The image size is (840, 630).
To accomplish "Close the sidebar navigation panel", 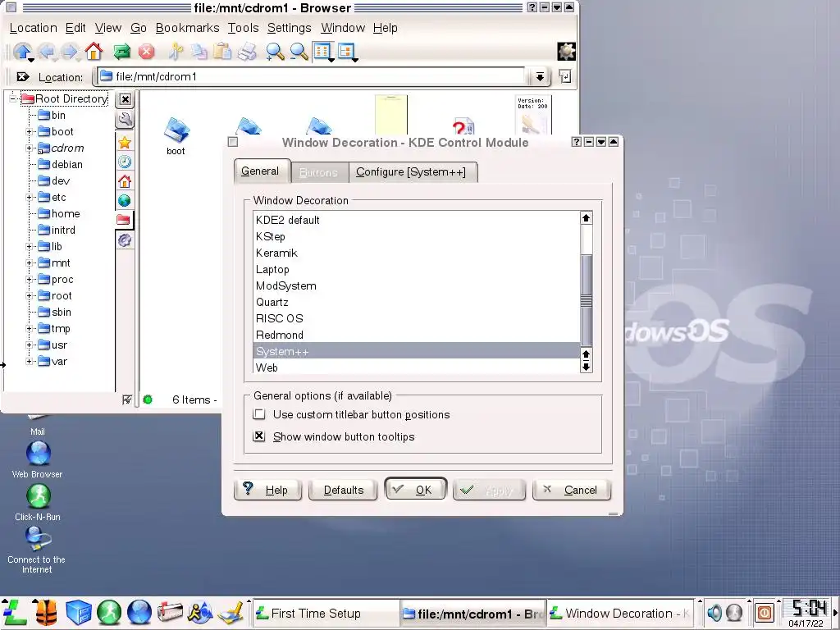I will tap(125, 99).
